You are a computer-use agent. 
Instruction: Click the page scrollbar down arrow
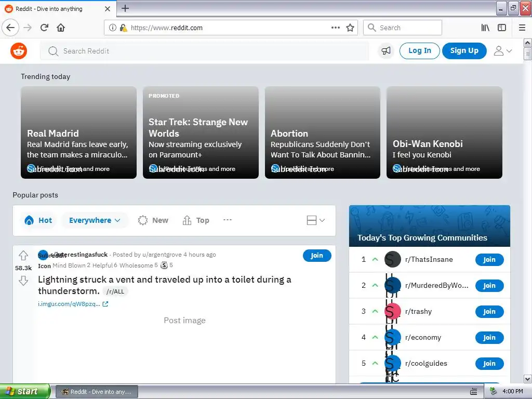(528, 379)
